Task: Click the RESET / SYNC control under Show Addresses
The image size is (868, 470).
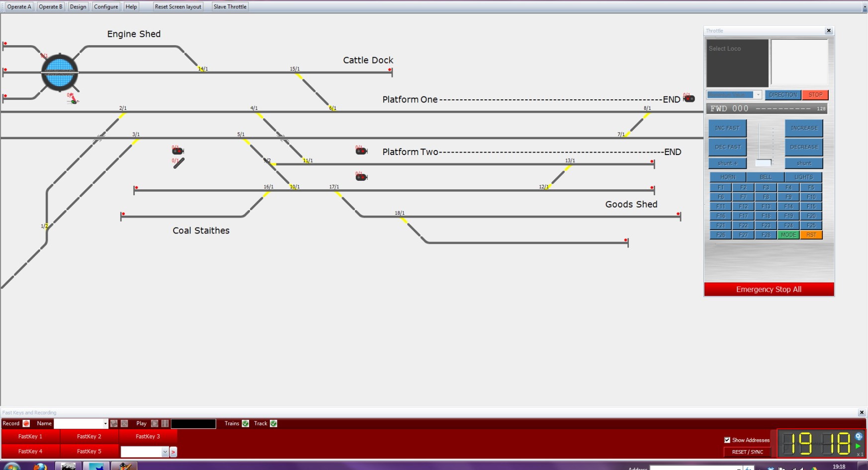Action: 748,452
